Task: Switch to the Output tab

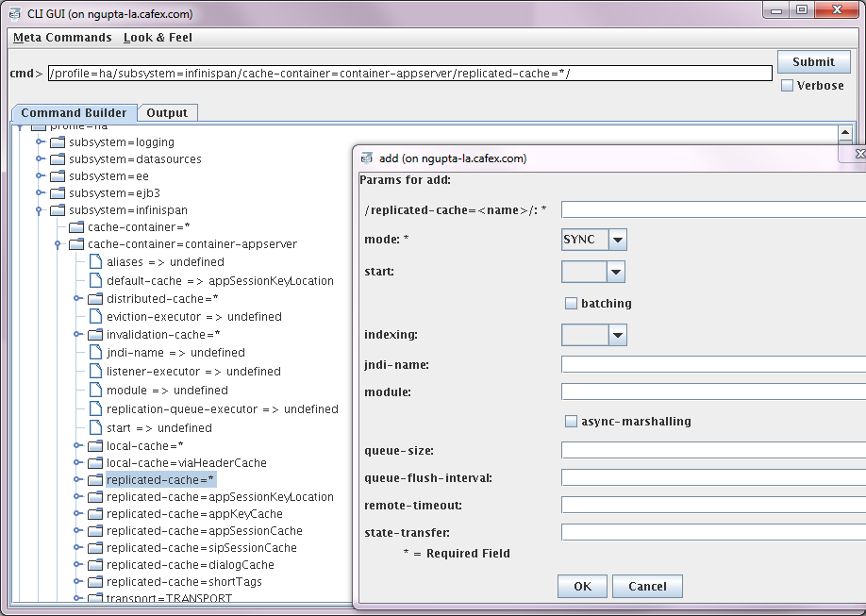Action: tap(167, 112)
